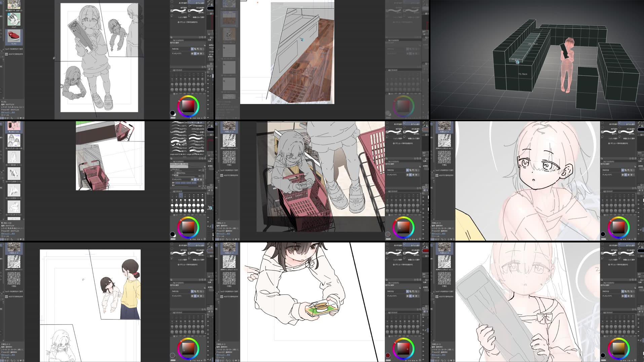This screenshot has width=644, height=362.
Task: Select the Rectangle selection sub tool in sandal window
Action: (x=179, y=3)
